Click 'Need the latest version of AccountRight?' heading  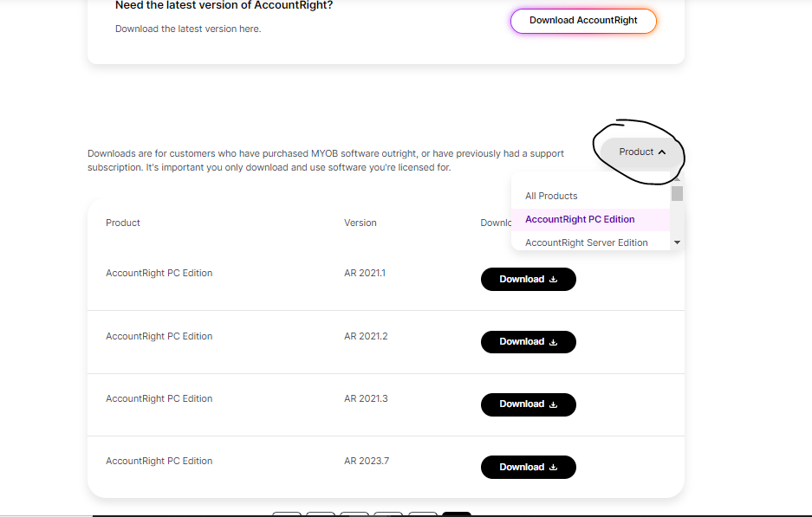coord(224,5)
